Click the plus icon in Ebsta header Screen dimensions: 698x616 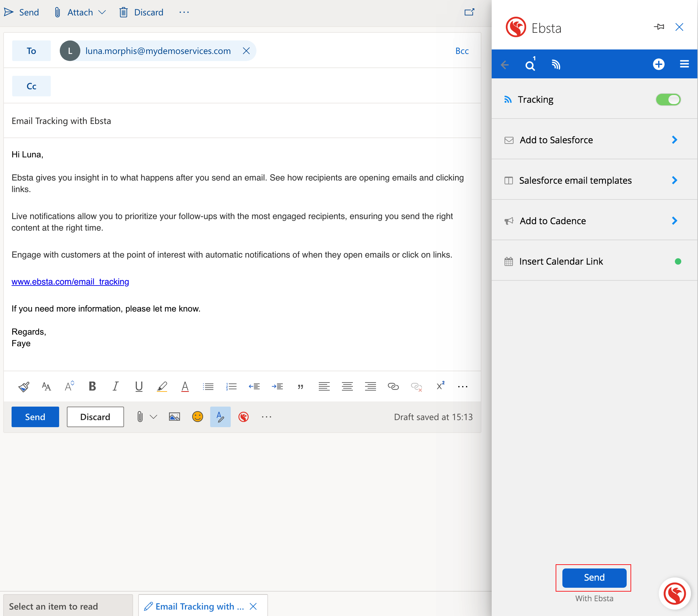(658, 64)
